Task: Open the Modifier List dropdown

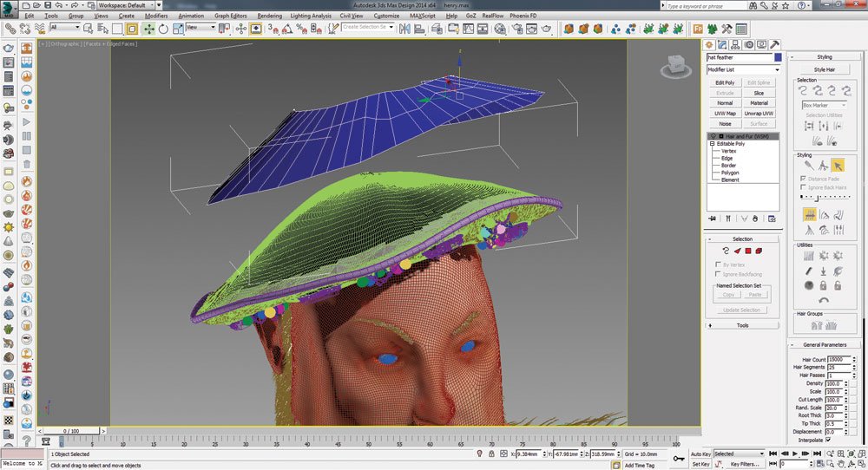Action: coord(743,69)
